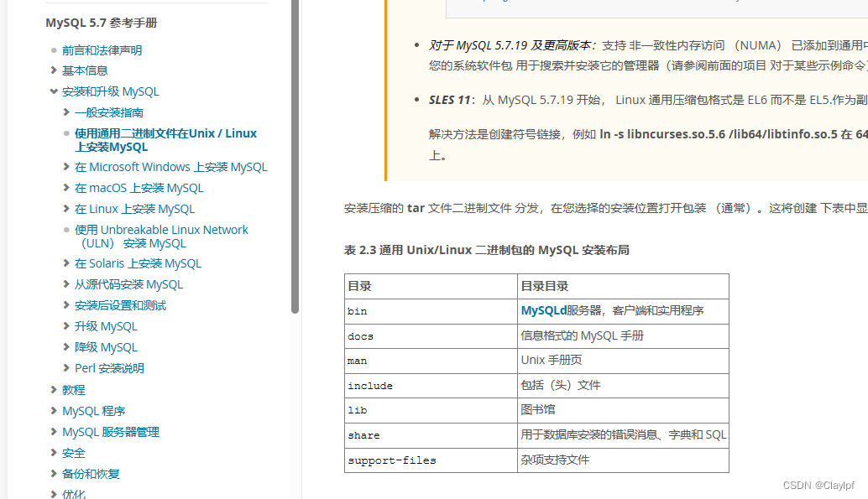Click the lib directory cell

pos(431,410)
